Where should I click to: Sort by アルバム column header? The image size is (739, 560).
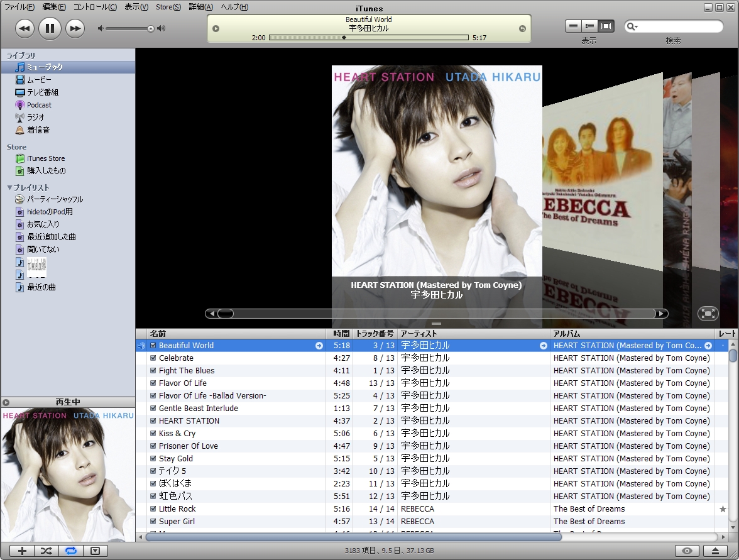(x=632, y=333)
